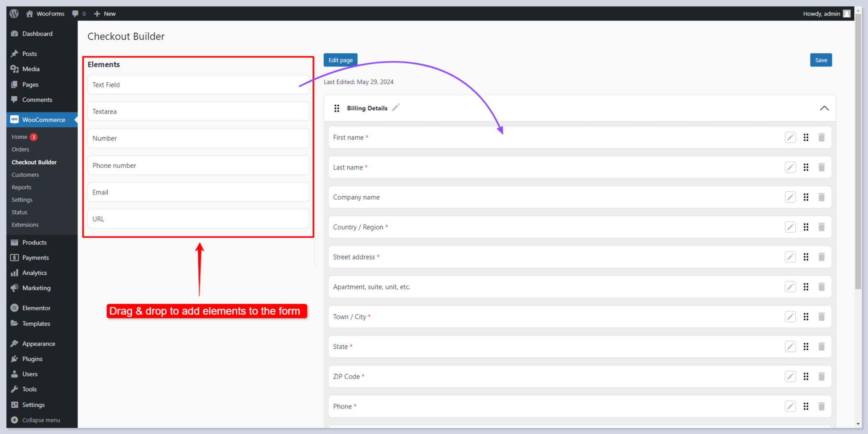Viewport: 868px width, 434px height.
Task: Go to the Products menu
Action: pyautogui.click(x=34, y=243)
